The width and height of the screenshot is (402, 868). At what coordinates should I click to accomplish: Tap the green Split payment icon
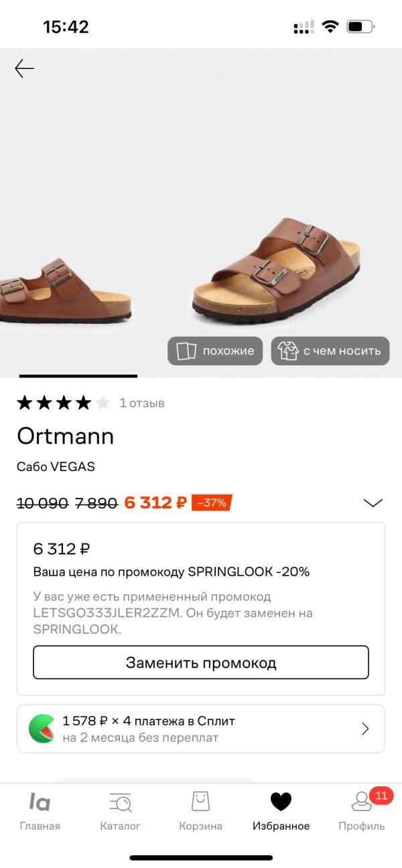click(42, 728)
